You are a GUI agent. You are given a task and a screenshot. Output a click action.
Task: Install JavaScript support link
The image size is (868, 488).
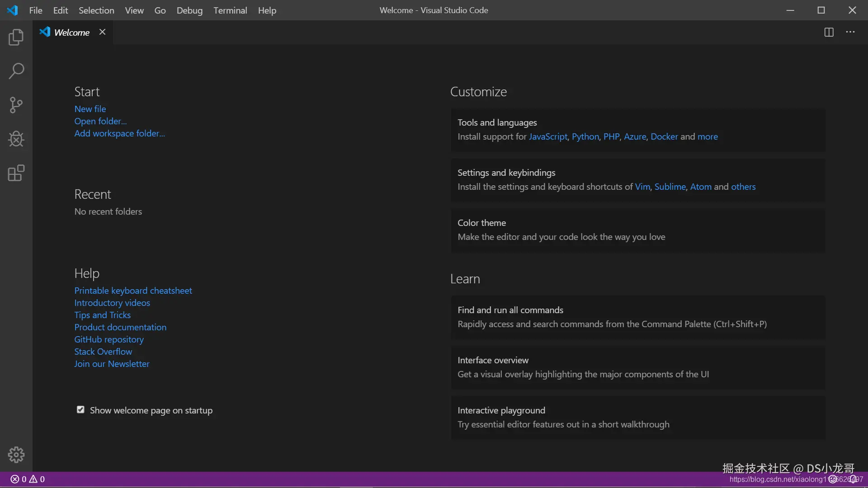point(548,136)
